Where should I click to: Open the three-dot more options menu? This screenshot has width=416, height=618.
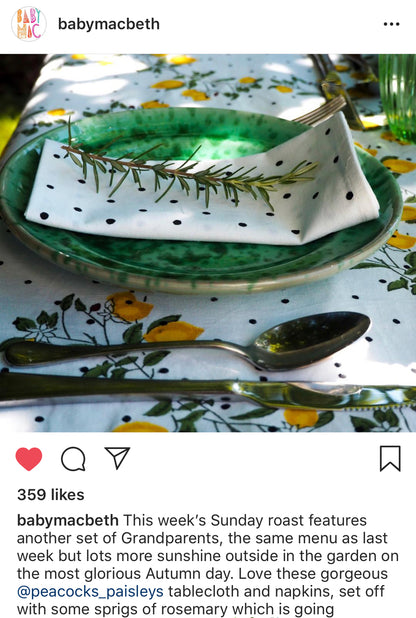click(x=391, y=24)
